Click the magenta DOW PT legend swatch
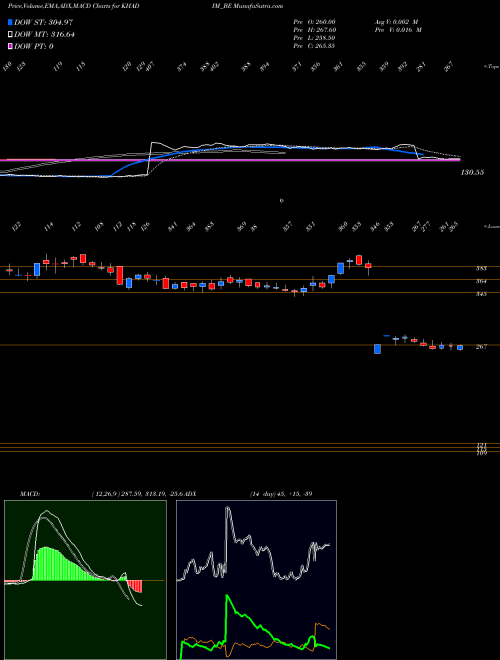Image resolution: width=500 pixels, height=660 pixels. tap(10, 46)
